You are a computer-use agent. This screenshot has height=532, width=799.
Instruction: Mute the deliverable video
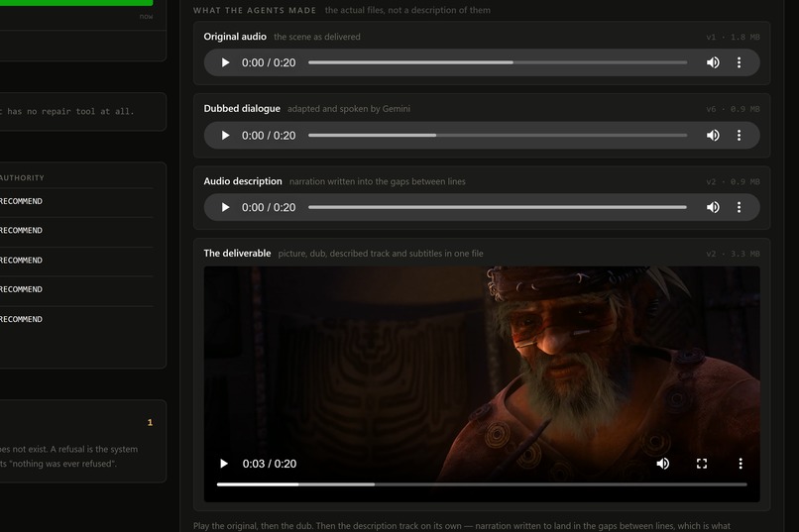pos(663,464)
